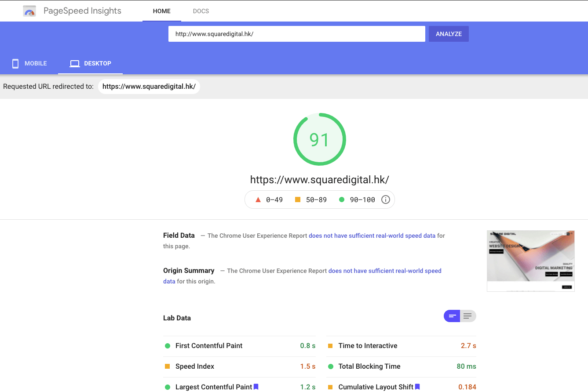The height and width of the screenshot is (392, 588).
Task: Click the 0.8 s First Contentful Paint value
Action: click(x=308, y=346)
